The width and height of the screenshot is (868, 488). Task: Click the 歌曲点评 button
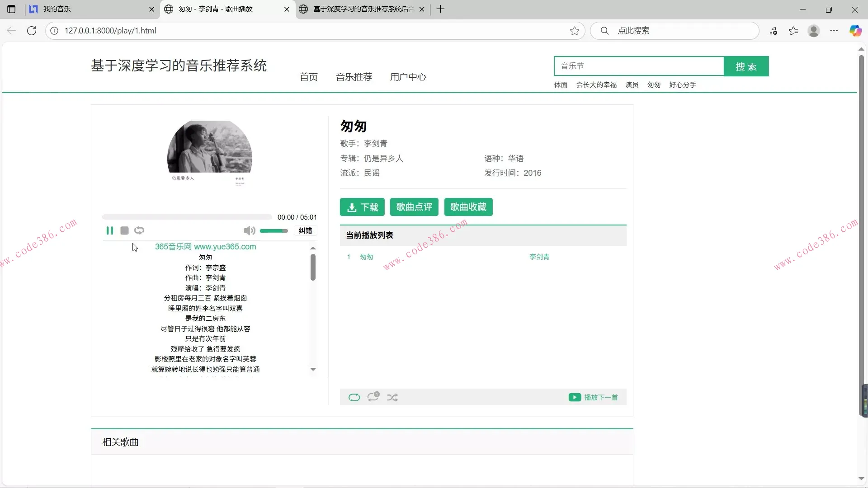(x=414, y=207)
